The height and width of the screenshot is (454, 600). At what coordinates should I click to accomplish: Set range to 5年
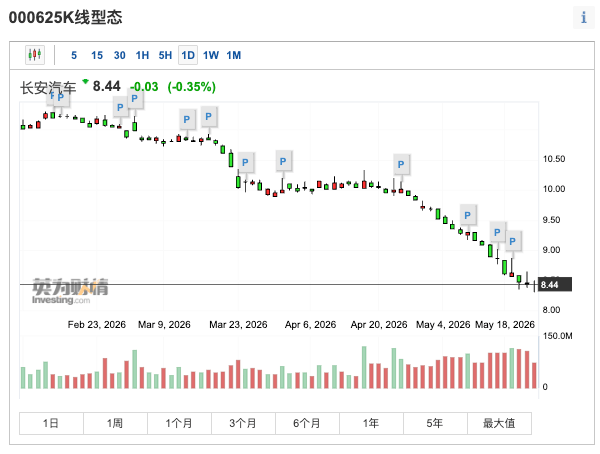(x=435, y=423)
